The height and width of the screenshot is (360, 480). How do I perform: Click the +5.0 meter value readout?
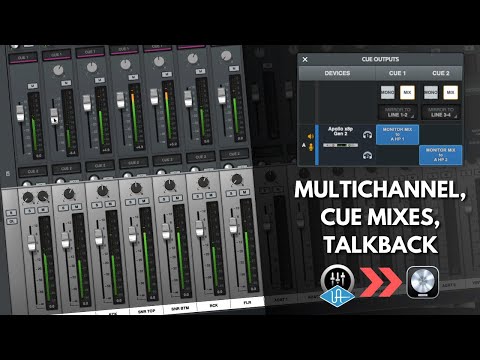[x=173, y=145]
